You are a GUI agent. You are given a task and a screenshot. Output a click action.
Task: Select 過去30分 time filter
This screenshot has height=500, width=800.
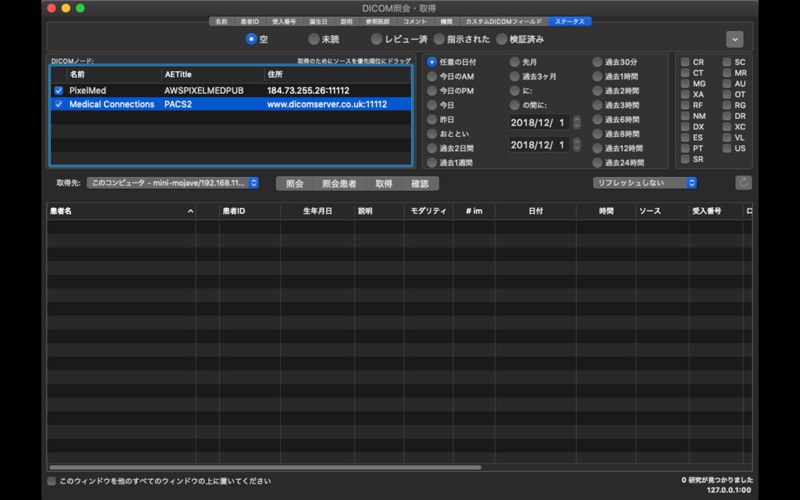pyautogui.click(x=597, y=62)
